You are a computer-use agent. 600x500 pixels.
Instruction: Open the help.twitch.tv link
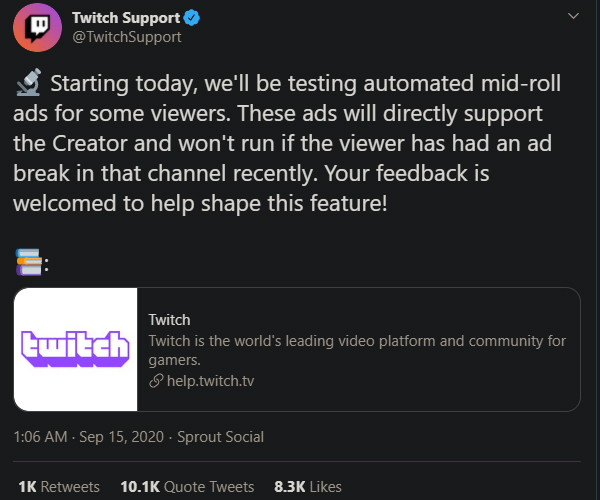click(210, 381)
